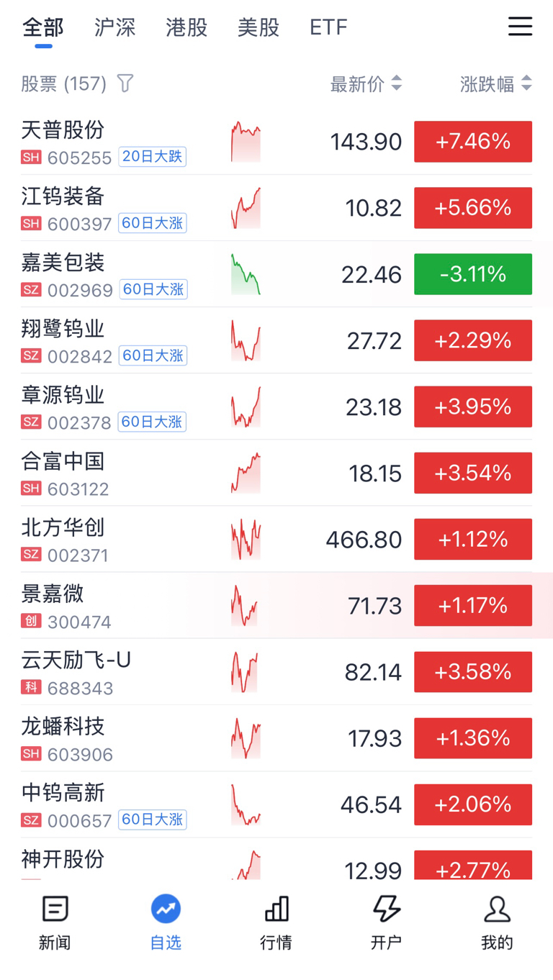Open the 我的 profile icon

(498, 909)
